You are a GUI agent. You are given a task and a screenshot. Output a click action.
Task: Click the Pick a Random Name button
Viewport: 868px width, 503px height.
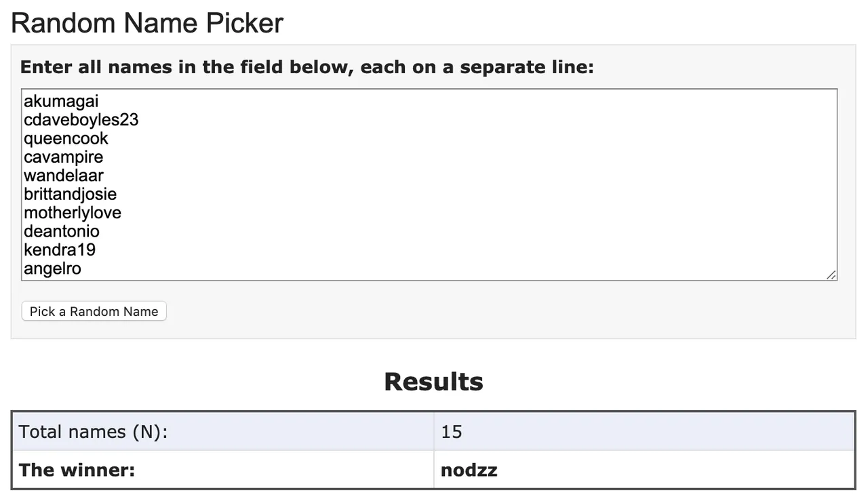click(94, 312)
